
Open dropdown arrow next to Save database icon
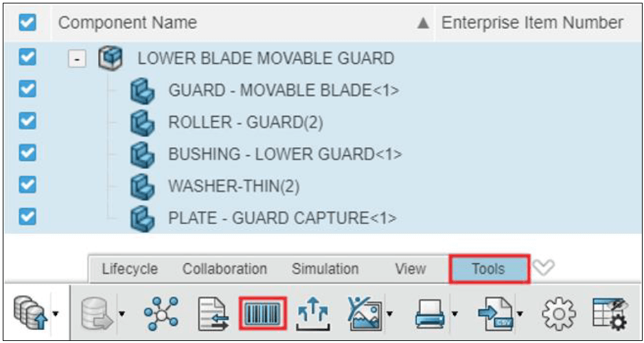click(x=56, y=314)
